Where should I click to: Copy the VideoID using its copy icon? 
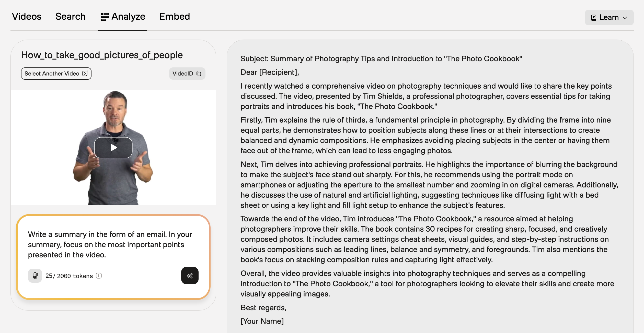(199, 74)
